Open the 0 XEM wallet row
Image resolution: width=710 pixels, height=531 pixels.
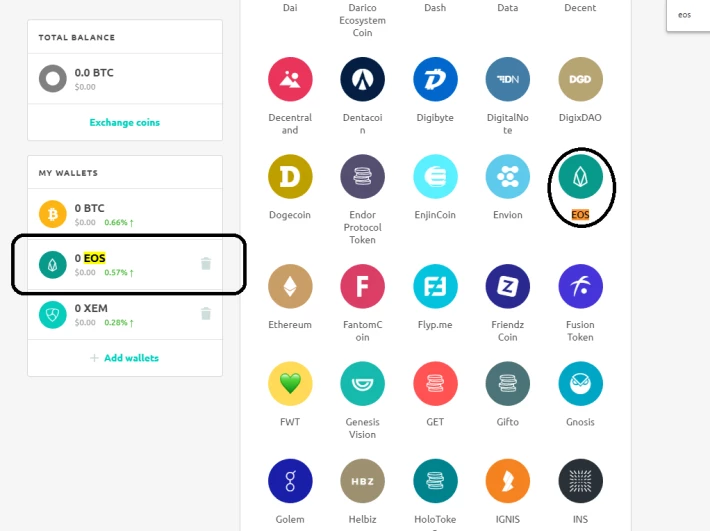point(125,314)
